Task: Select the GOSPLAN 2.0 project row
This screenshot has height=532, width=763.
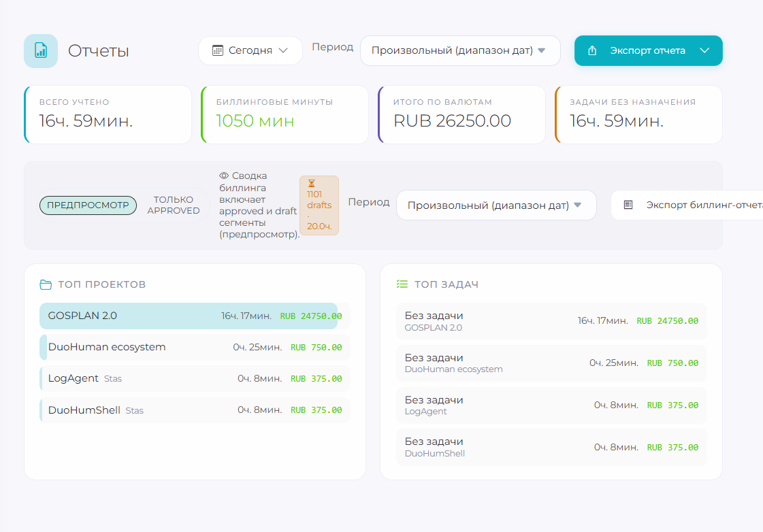Action: pyautogui.click(x=195, y=316)
